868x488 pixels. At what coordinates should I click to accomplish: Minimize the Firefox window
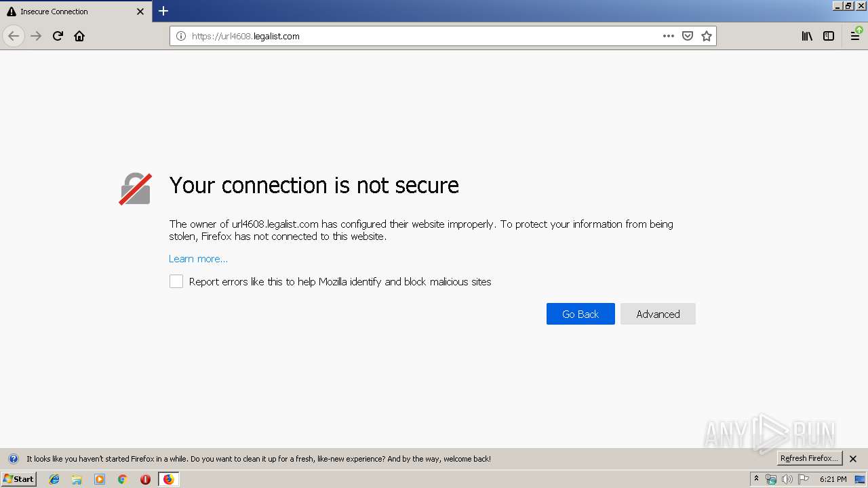837,5
